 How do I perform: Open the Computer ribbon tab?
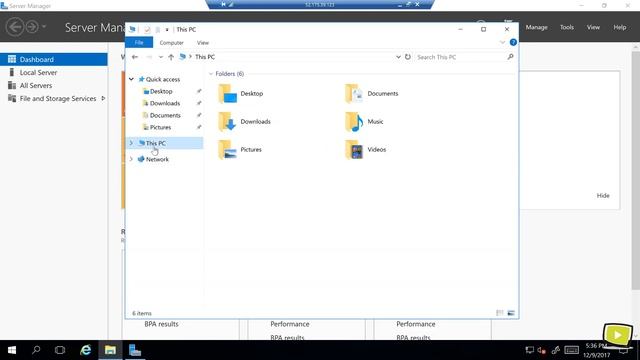(171, 42)
